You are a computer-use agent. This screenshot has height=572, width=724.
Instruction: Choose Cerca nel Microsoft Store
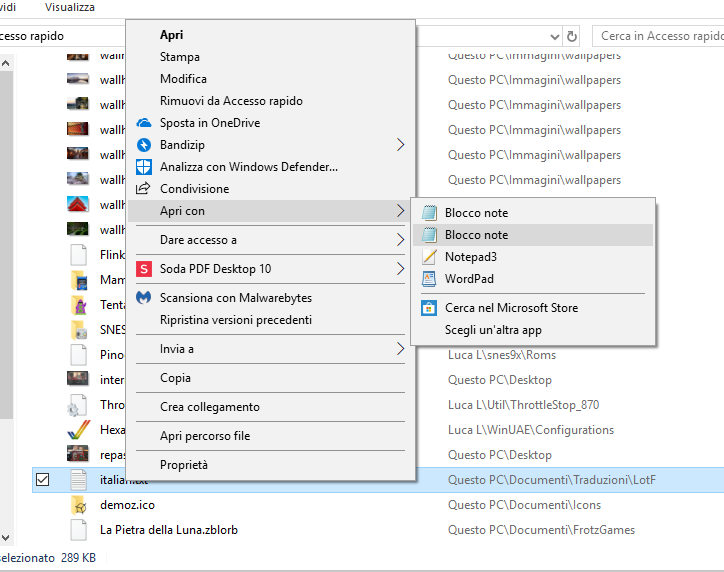531,308
